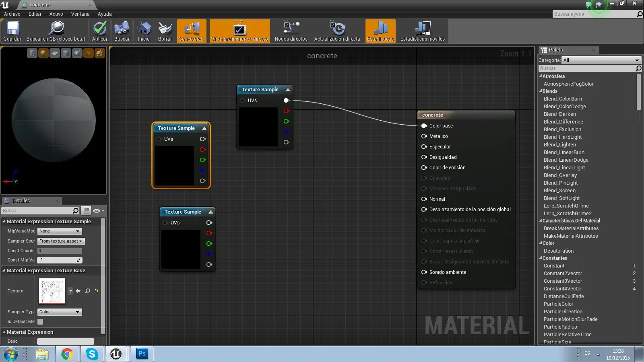Open the Ventana menu
The height and width of the screenshot is (362, 644).
click(80, 14)
